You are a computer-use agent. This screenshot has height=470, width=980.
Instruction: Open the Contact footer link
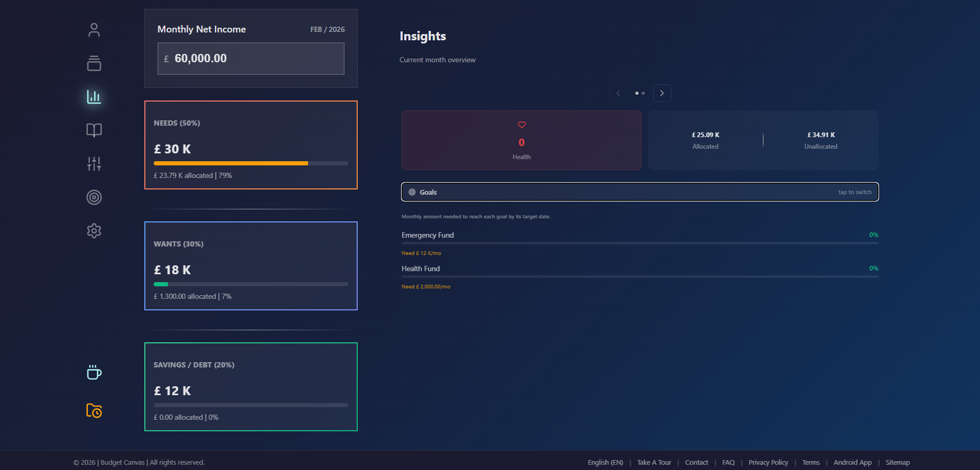[697, 462]
